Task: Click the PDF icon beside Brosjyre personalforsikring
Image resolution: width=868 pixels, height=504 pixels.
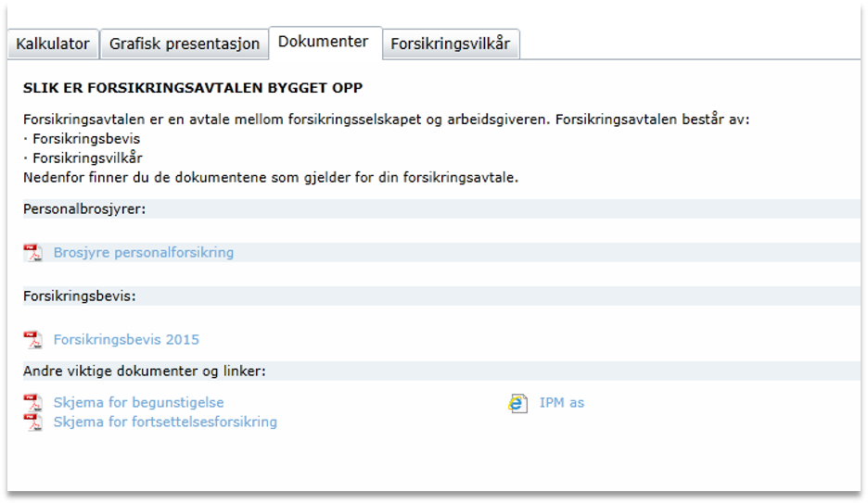Action: tap(33, 253)
